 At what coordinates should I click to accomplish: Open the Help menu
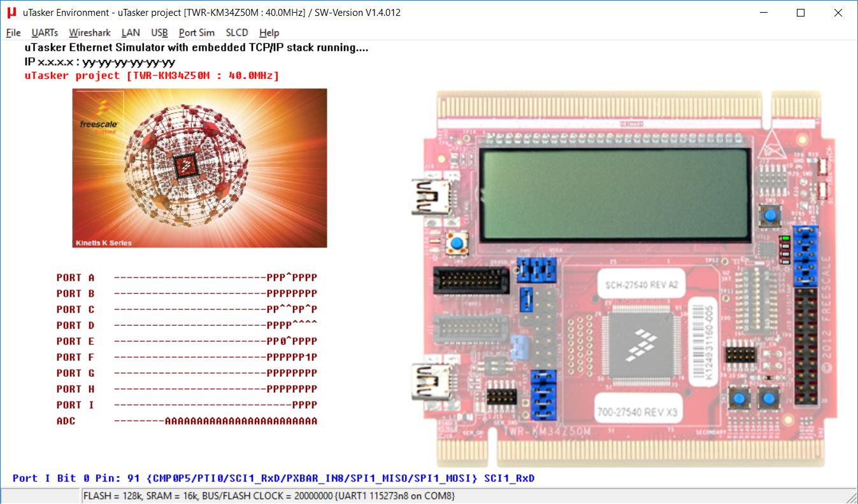click(269, 32)
